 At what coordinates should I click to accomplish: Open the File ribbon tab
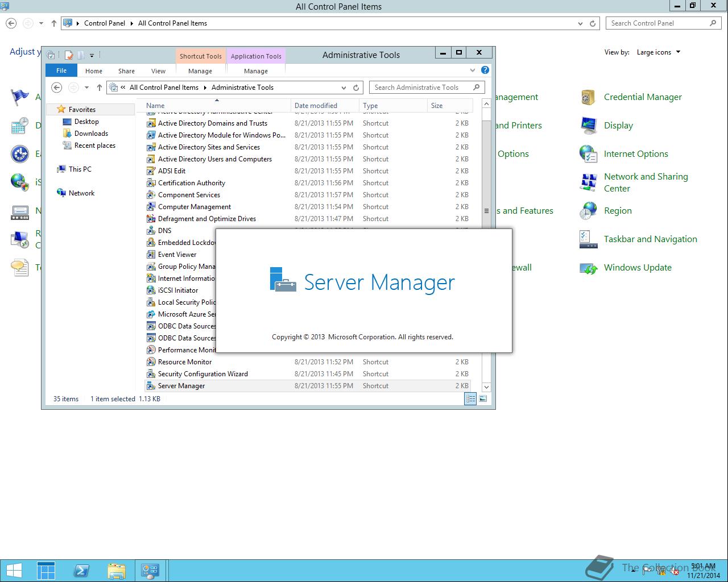coord(61,70)
